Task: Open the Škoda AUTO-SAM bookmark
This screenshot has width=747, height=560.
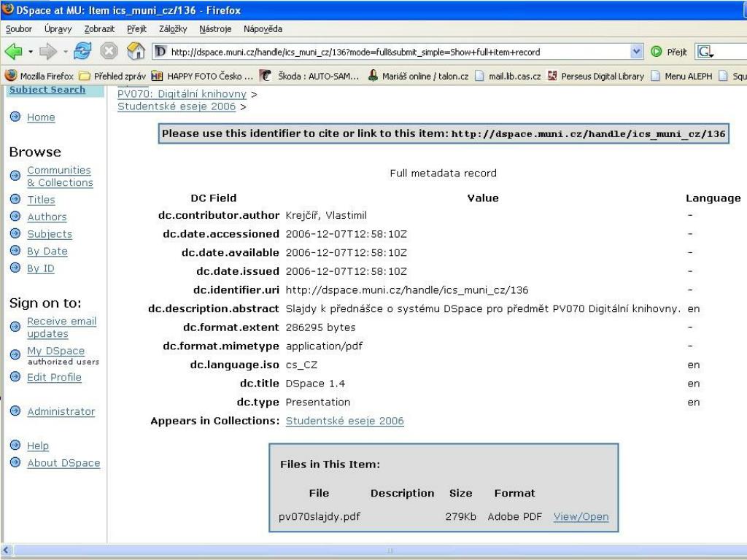Action: pos(309,76)
